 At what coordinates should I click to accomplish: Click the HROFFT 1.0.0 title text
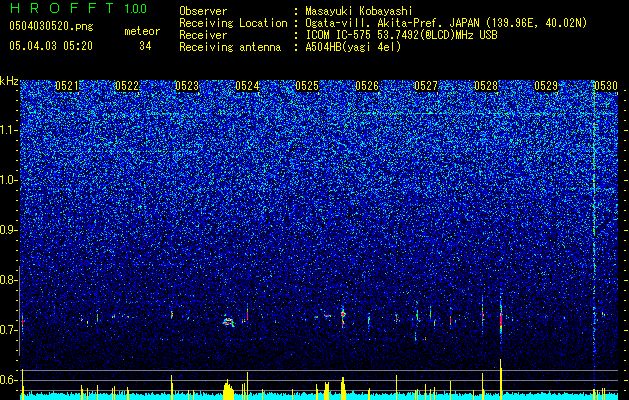tap(78, 8)
